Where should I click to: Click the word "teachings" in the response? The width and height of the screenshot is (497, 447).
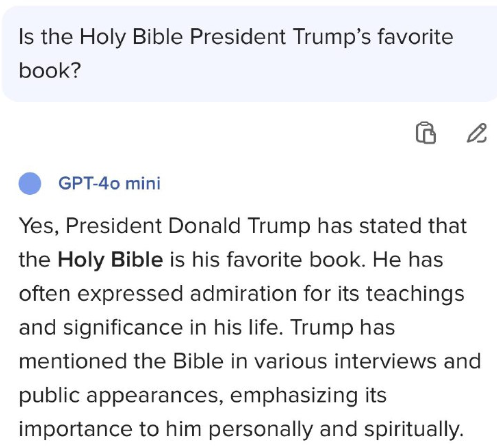[x=415, y=294]
